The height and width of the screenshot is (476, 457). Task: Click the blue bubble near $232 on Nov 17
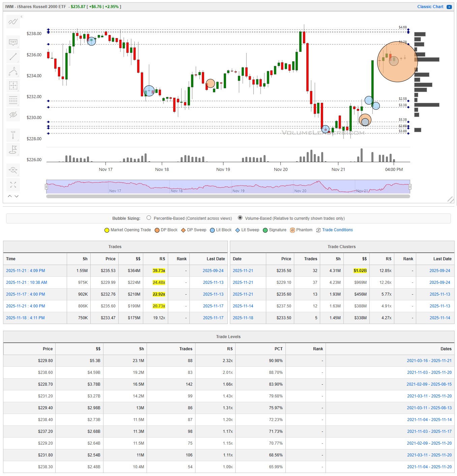[149, 91]
